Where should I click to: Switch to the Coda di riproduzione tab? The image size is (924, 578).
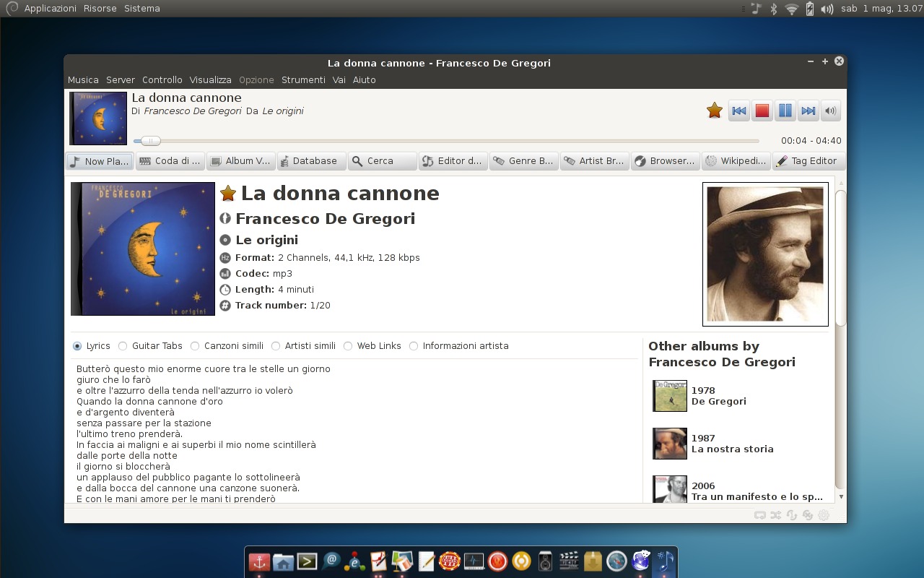[170, 161]
